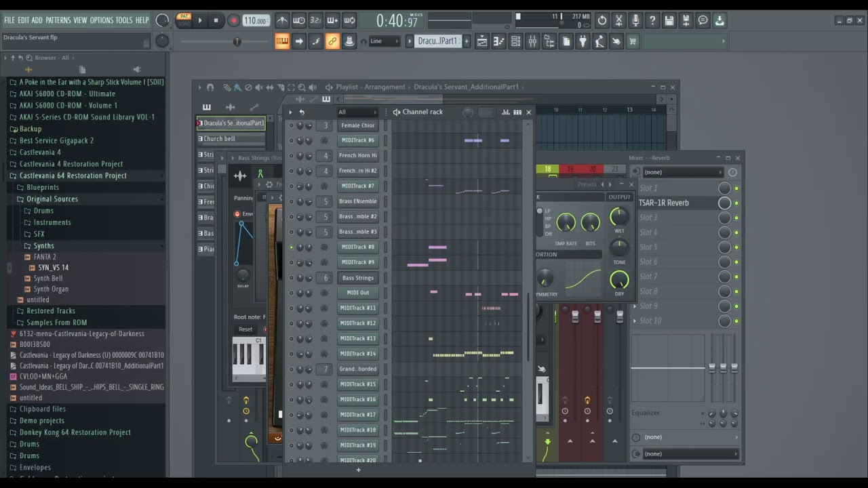The width and height of the screenshot is (868, 488).
Task: Click the question mark help icon
Action: [x=652, y=20]
